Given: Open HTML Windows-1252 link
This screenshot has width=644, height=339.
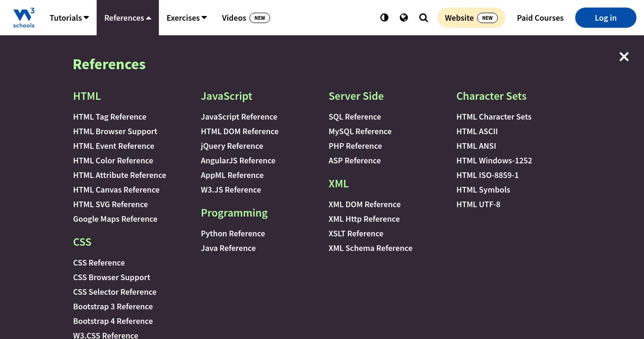Looking at the screenshot, I should (x=494, y=161).
